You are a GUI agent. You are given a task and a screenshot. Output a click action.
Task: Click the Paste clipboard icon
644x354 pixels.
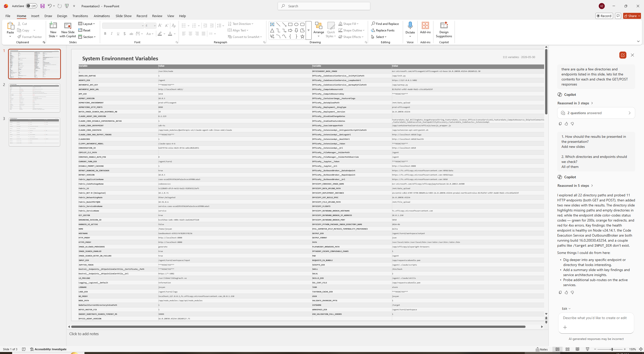[10, 26]
